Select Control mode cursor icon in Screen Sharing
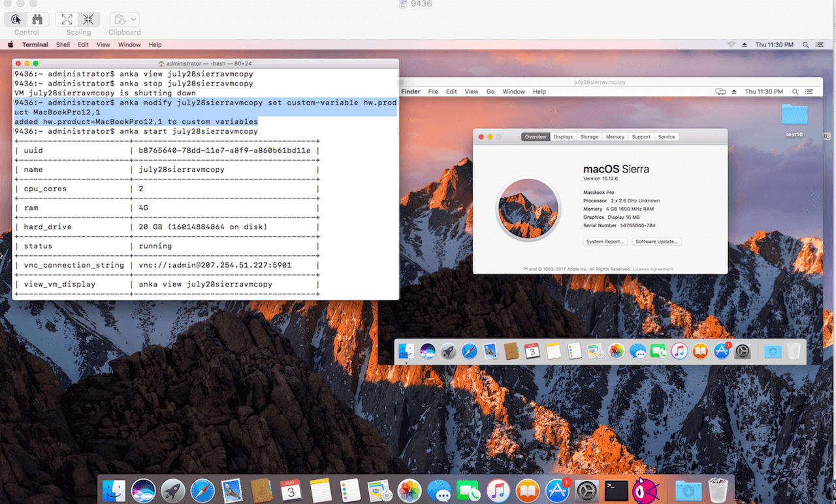The height and width of the screenshot is (504, 836). 16,19
